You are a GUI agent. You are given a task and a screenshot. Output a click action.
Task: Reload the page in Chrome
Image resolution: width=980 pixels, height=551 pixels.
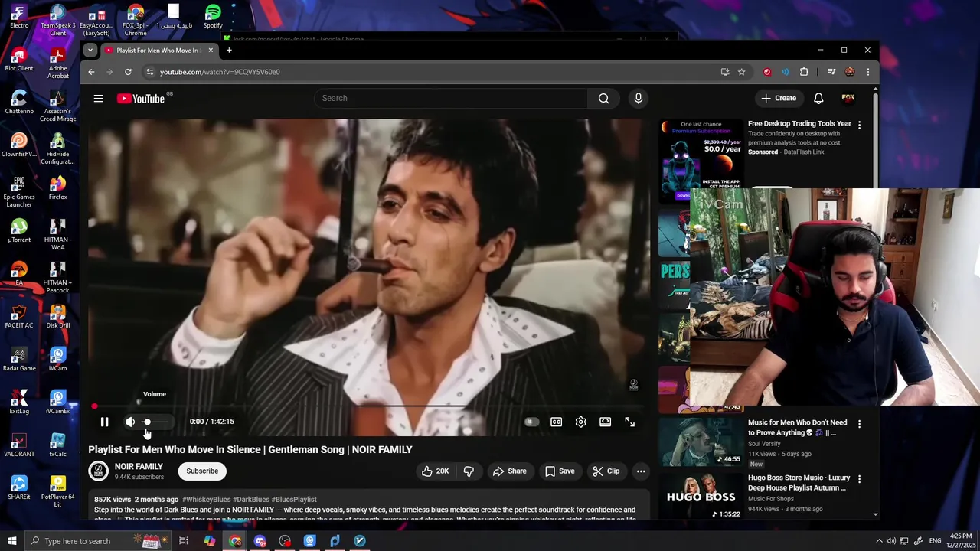pyautogui.click(x=128, y=72)
